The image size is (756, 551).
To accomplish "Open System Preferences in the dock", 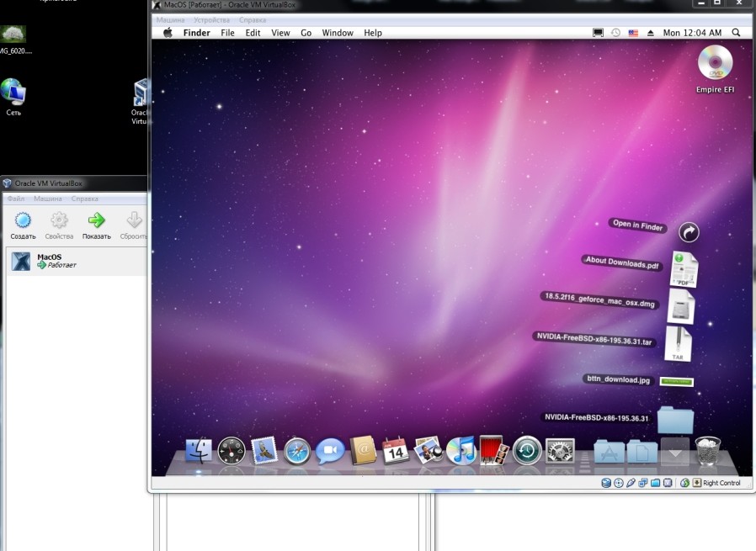I will point(560,451).
